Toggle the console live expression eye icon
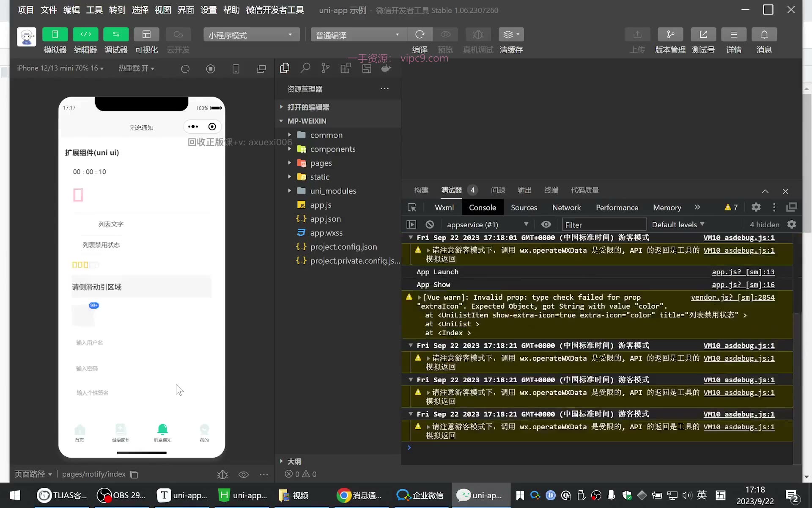Viewport: 812px width, 508px height. click(x=546, y=224)
